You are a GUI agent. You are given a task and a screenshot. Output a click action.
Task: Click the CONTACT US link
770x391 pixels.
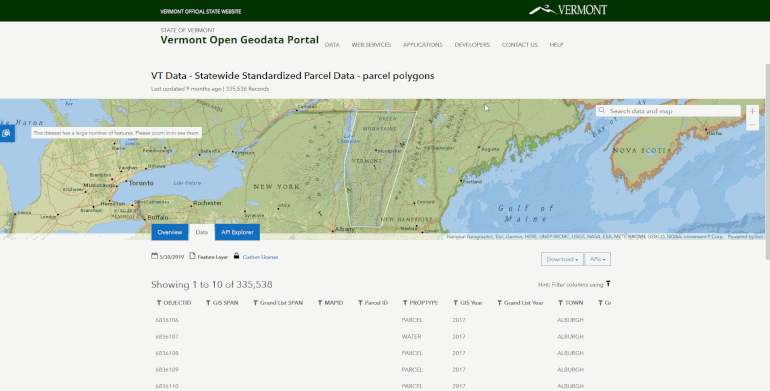[x=520, y=45]
